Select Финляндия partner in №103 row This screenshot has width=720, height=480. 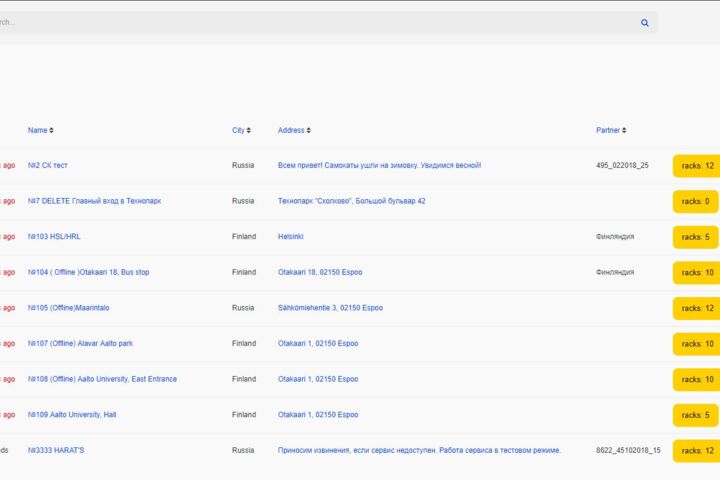pos(615,237)
